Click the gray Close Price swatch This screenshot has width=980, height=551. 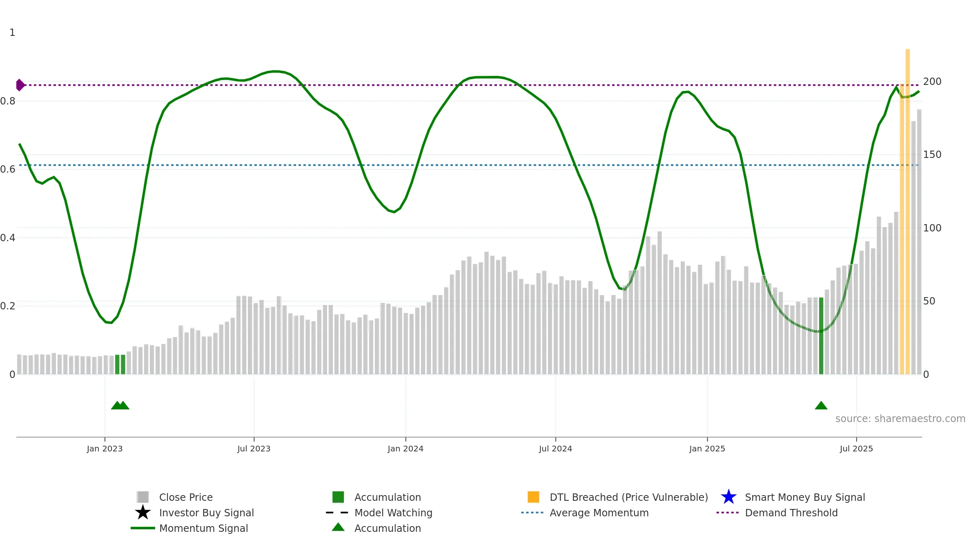click(x=143, y=497)
